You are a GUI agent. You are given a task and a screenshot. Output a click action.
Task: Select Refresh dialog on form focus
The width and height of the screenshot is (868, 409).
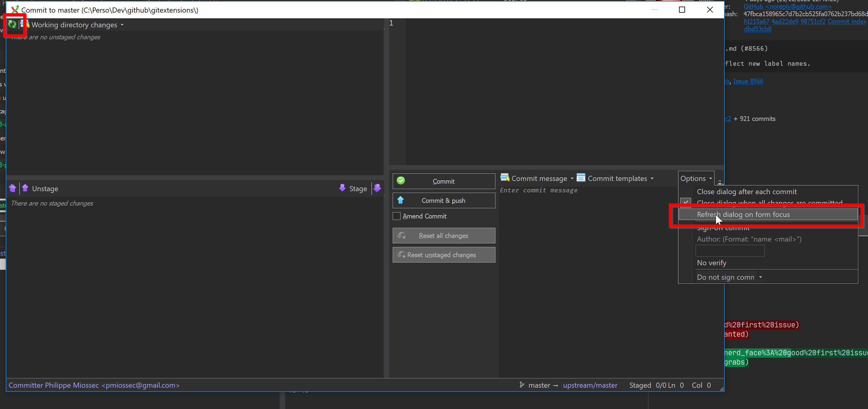pos(743,215)
